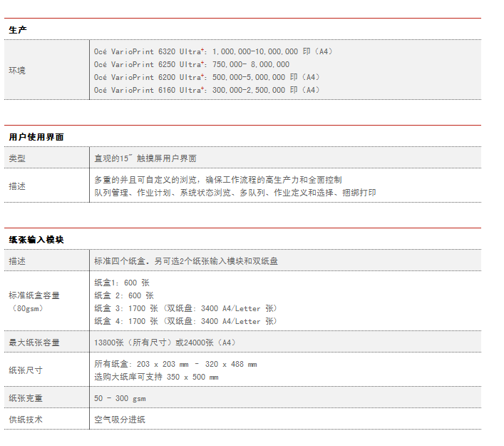
Task: Click the 纸盒 4: 1700 张 line
Action: tap(185, 321)
